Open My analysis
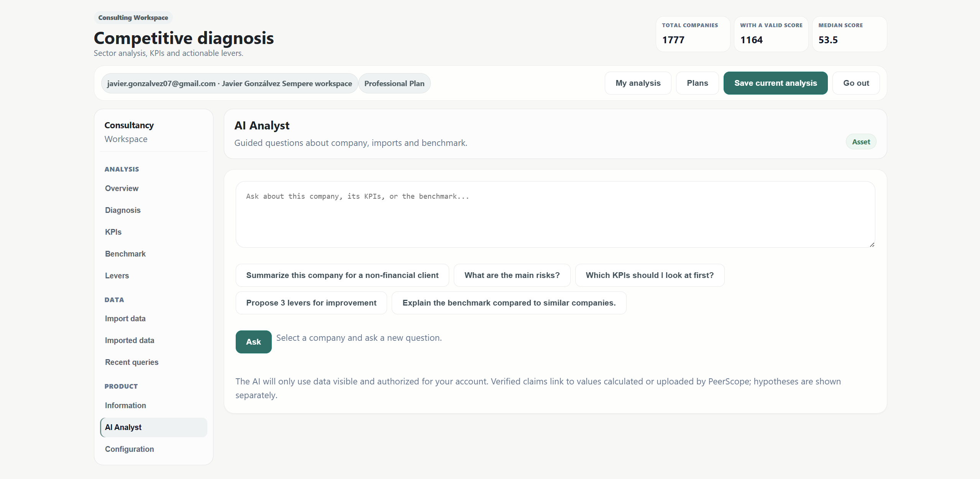The height and width of the screenshot is (479, 980). point(638,83)
